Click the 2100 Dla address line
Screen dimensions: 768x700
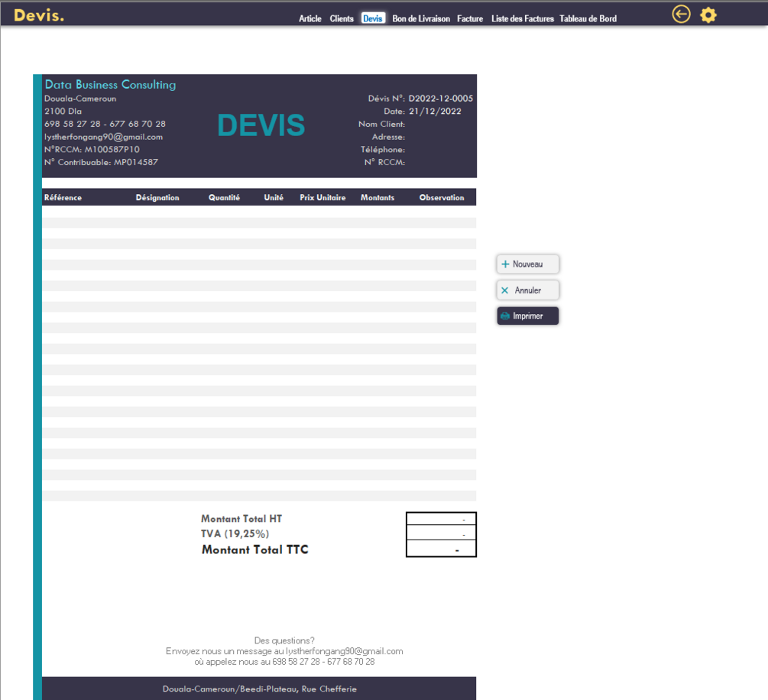coord(63,112)
